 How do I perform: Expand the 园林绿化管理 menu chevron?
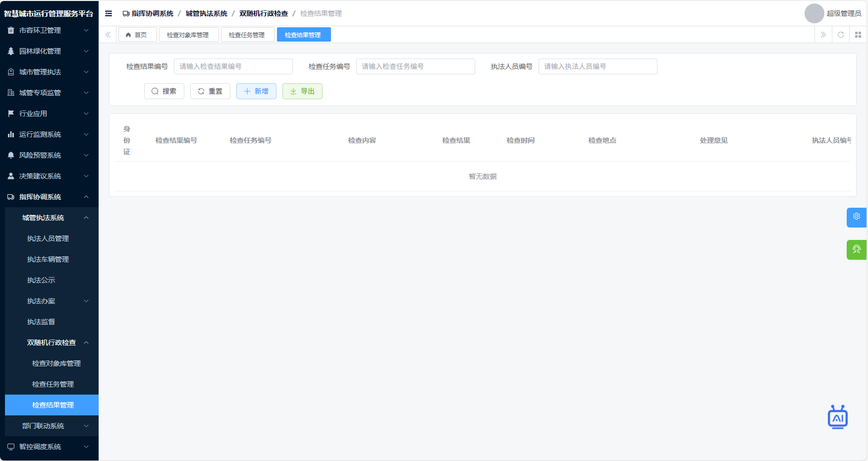pyautogui.click(x=86, y=51)
